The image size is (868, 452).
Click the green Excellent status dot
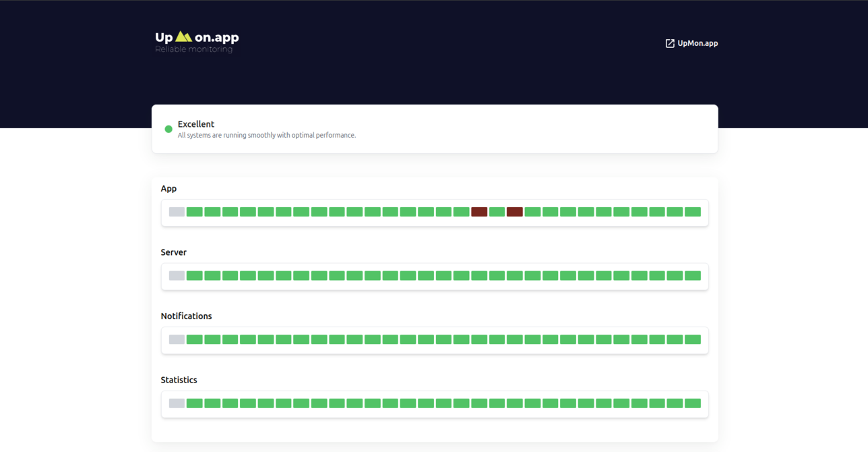click(168, 129)
